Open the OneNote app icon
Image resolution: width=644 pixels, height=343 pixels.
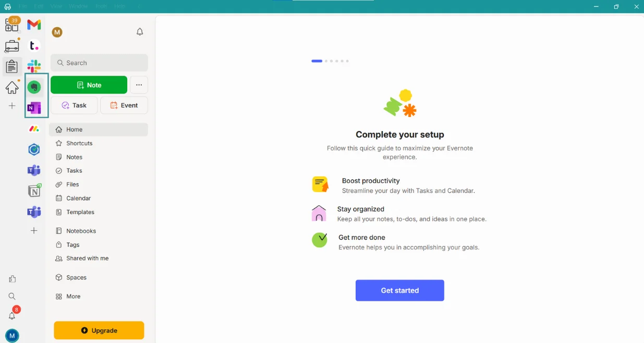coord(34,108)
